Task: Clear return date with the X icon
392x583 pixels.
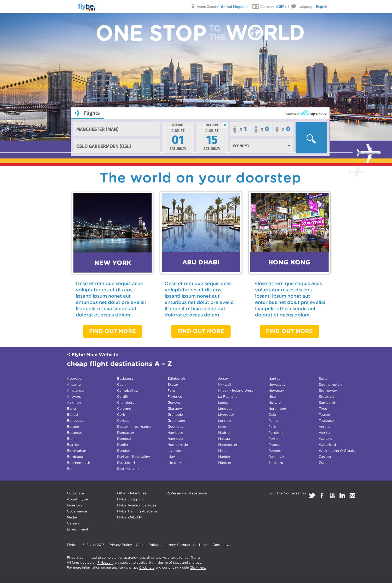Action: click(x=225, y=125)
